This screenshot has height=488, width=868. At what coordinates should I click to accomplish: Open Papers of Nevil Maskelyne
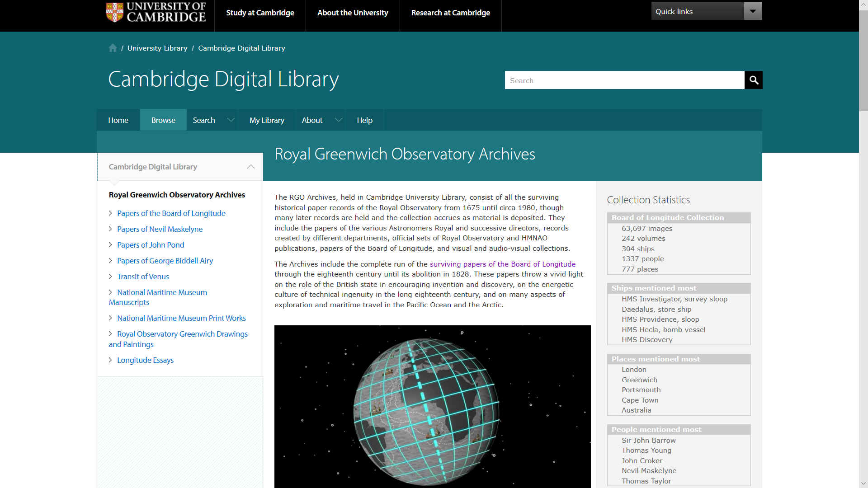pyautogui.click(x=160, y=229)
